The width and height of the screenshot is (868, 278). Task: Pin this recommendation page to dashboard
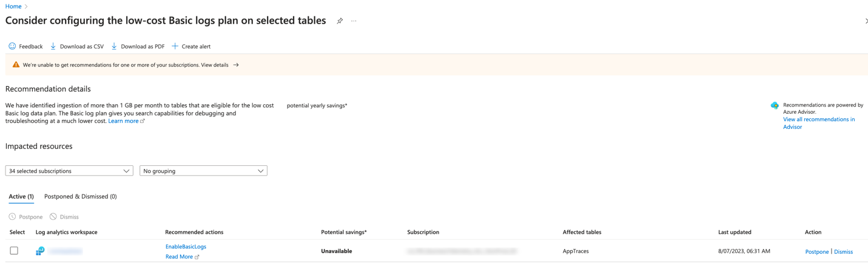click(x=340, y=21)
